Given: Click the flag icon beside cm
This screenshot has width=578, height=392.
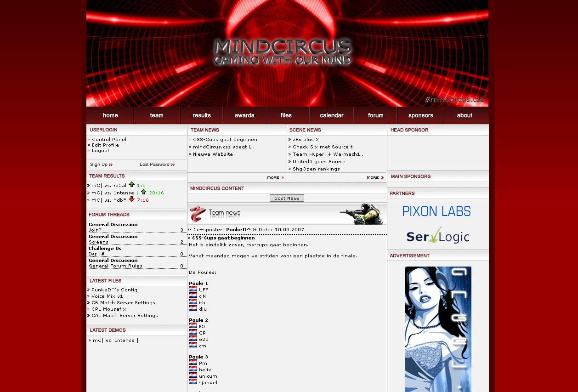Looking at the screenshot, I should [193, 345].
